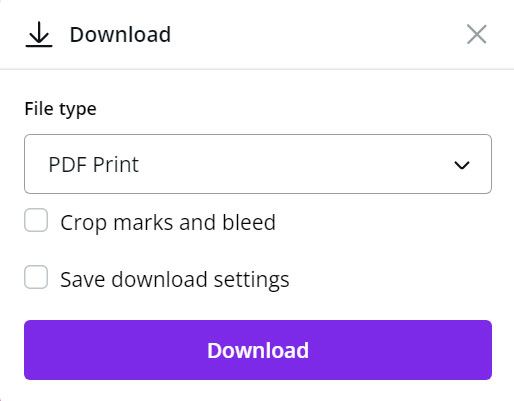Start the PDF Print download
This screenshot has height=401, width=514.
pos(258,350)
